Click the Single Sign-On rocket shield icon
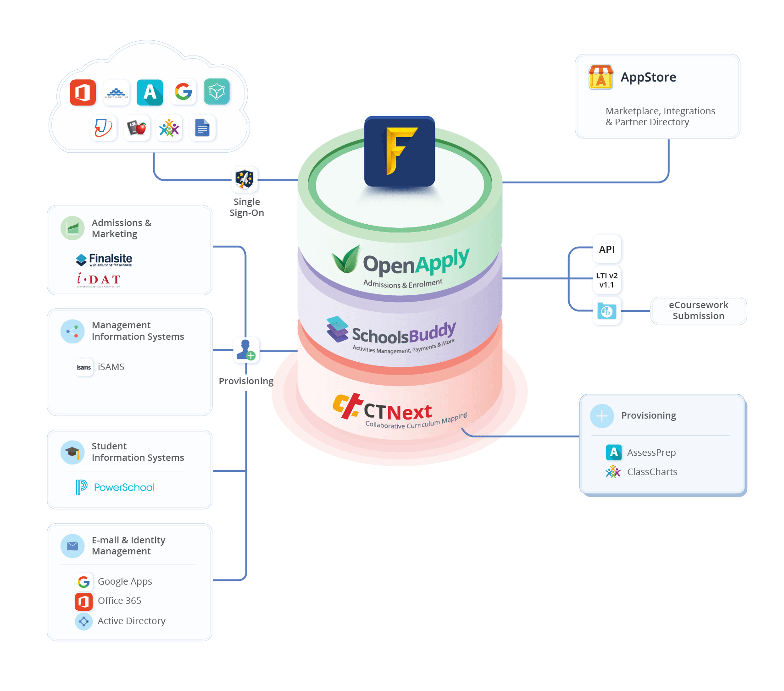The height and width of the screenshot is (691, 784). tap(245, 179)
